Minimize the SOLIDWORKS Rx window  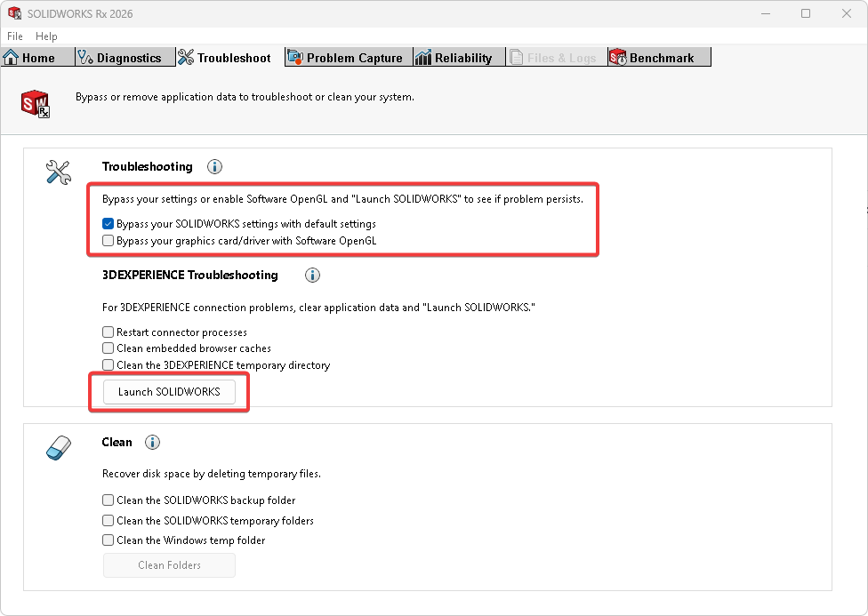coord(766,13)
